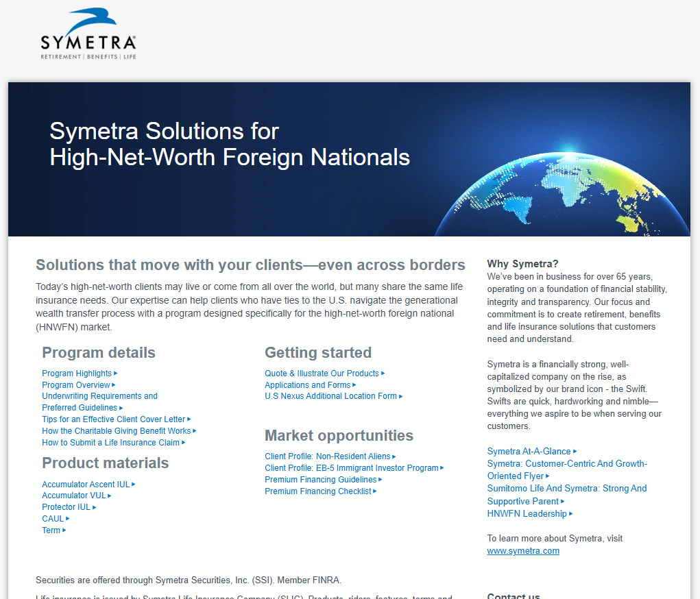Viewport: 700px width, 599px height.
Task: Open the Term product link
Action: (x=51, y=530)
